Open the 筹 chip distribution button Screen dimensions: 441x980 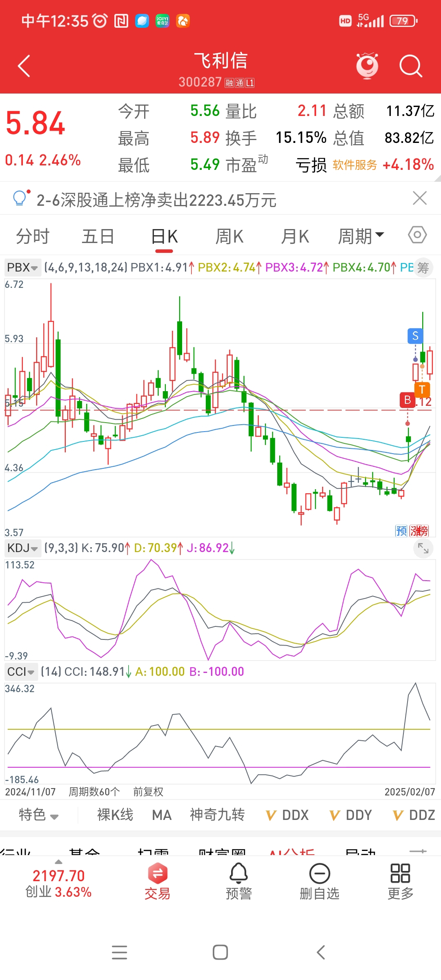pyautogui.click(x=423, y=268)
